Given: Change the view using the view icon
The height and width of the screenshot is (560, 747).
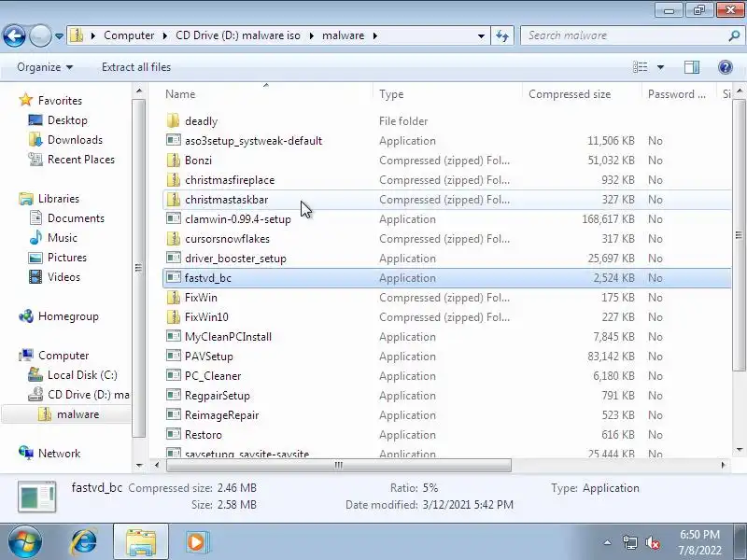Looking at the screenshot, I should 640,67.
